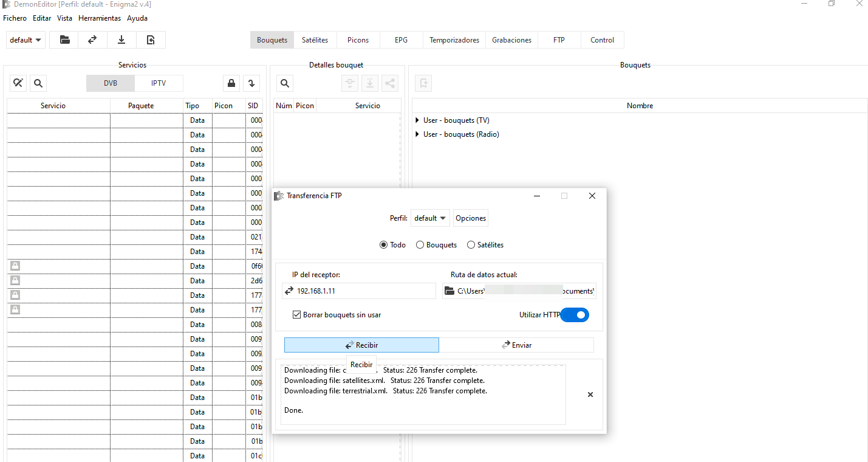Turn off the Utilizar HTTP switch
This screenshot has width=868, height=462.
(574, 315)
